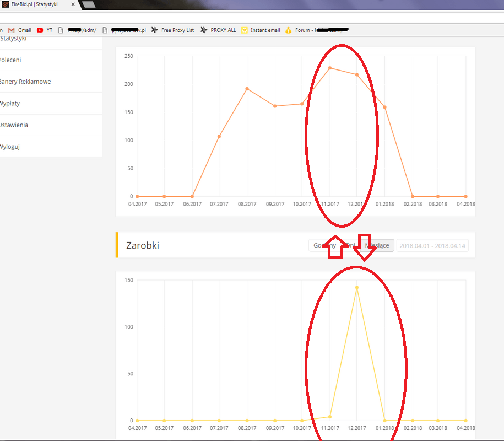Click Wyloguj to log out
This screenshot has height=441, width=504.
click(x=10, y=147)
